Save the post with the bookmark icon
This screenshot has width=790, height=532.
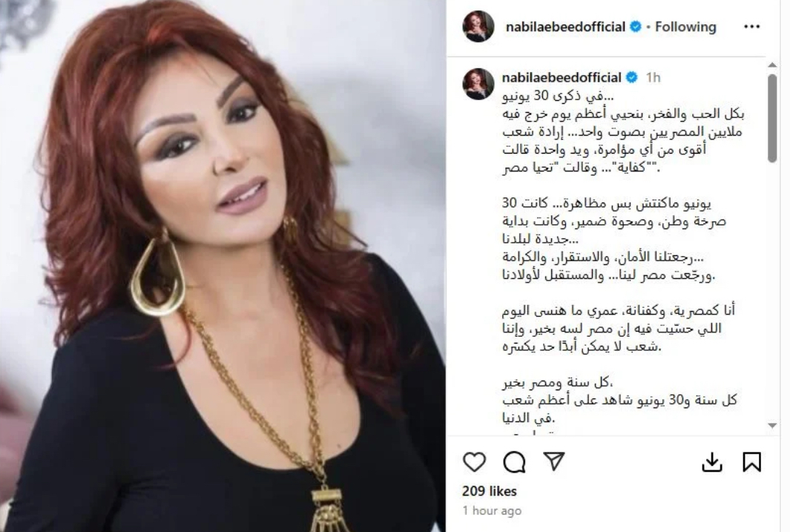point(751,462)
